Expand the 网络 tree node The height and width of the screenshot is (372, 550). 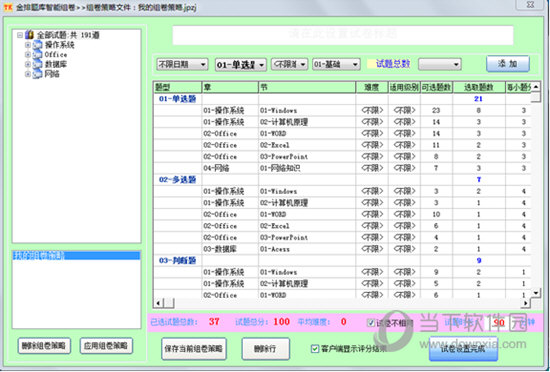(27, 74)
